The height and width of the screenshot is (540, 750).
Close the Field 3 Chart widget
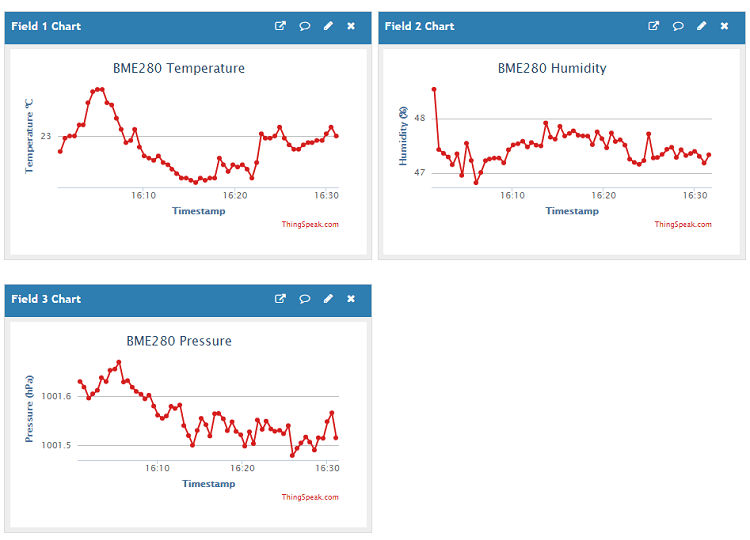[351, 299]
